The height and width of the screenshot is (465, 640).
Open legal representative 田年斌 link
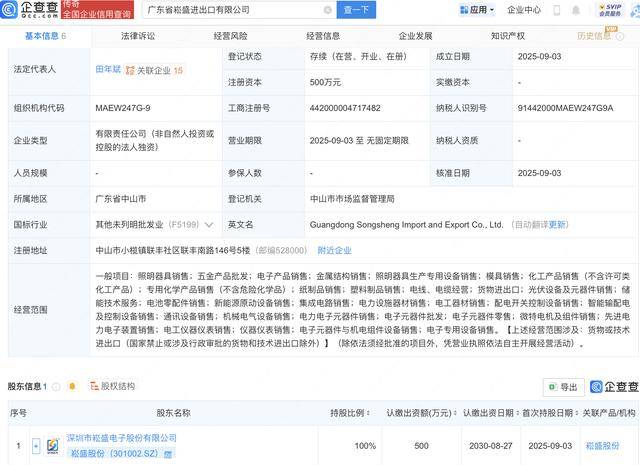[108, 69]
